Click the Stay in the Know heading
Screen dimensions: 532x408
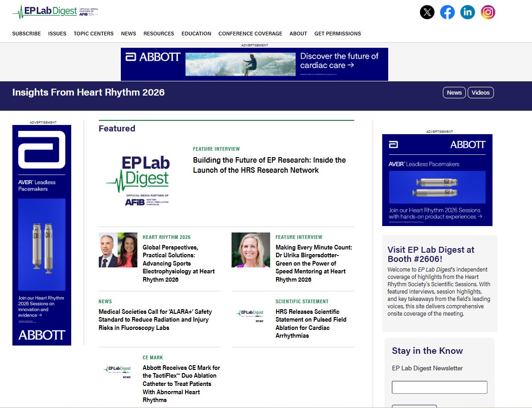[427, 351]
